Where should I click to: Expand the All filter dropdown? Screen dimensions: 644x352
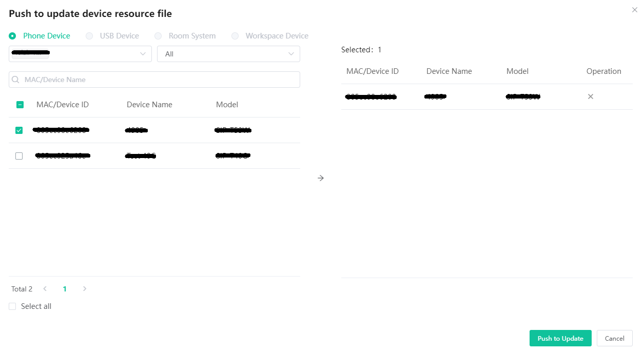(x=228, y=54)
